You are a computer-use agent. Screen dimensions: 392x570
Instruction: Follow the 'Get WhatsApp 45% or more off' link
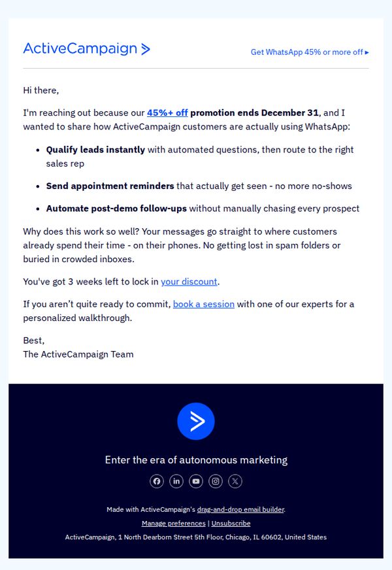tap(310, 52)
